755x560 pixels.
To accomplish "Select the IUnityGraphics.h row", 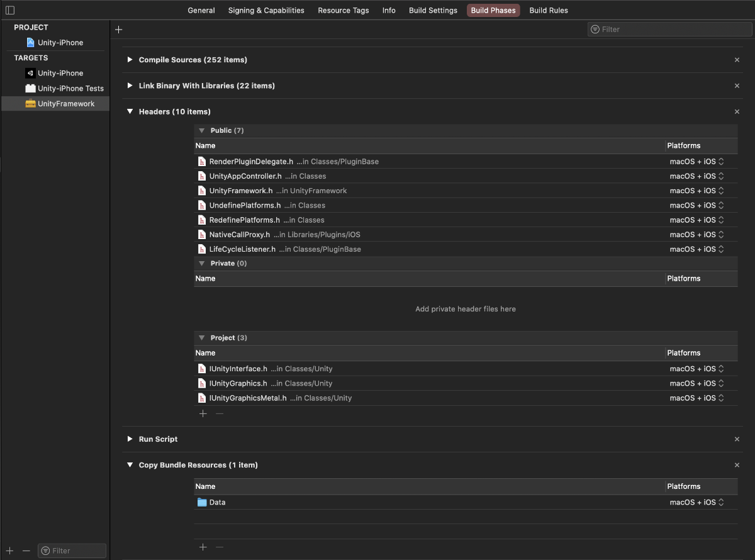I will click(x=466, y=383).
